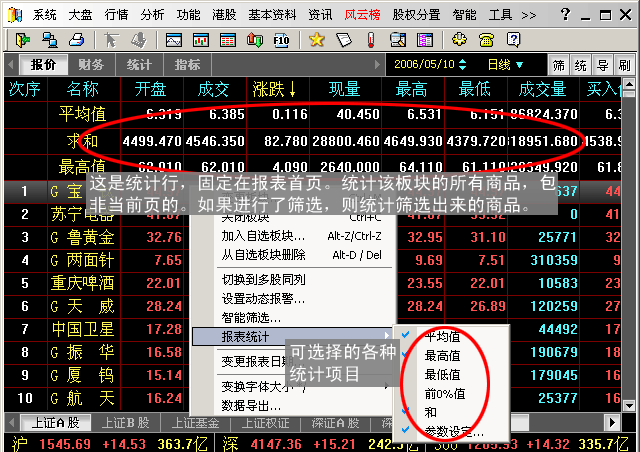Choose 数据导出 from context menu
The width and height of the screenshot is (640, 452).
click(302, 405)
